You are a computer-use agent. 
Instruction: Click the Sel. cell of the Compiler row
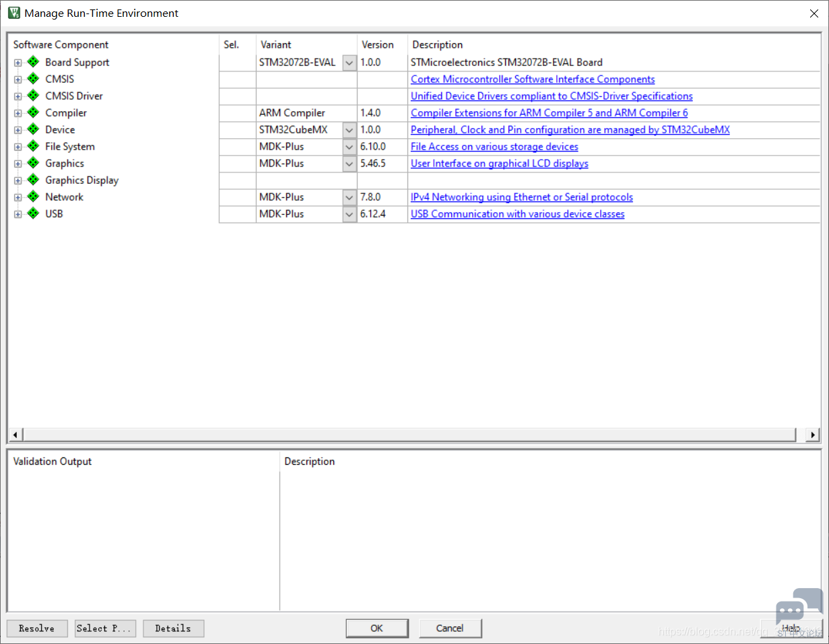[238, 113]
